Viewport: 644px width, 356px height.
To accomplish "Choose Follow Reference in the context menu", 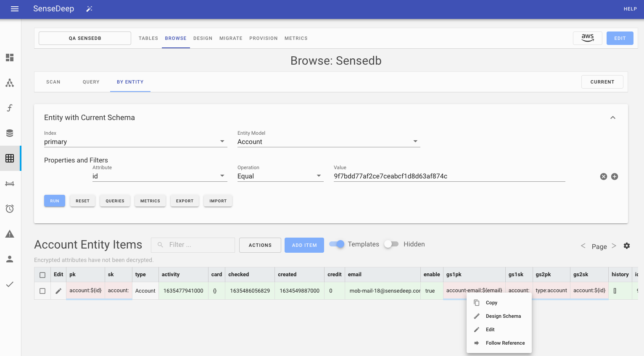I will click(504, 343).
